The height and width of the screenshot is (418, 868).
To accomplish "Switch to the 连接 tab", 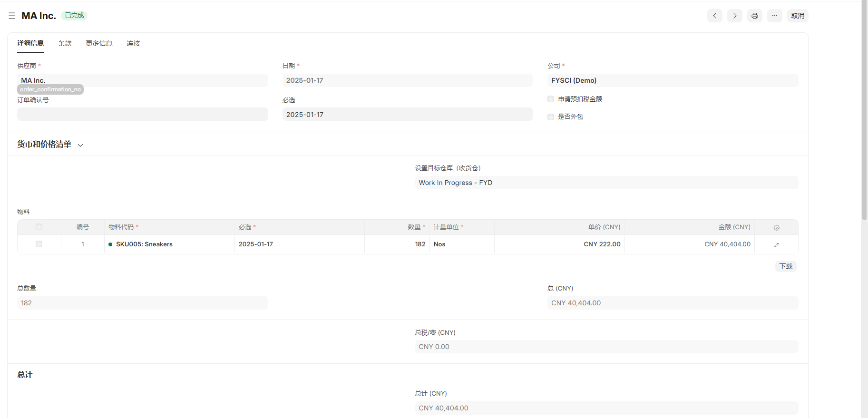I will click(x=133, y=43).
